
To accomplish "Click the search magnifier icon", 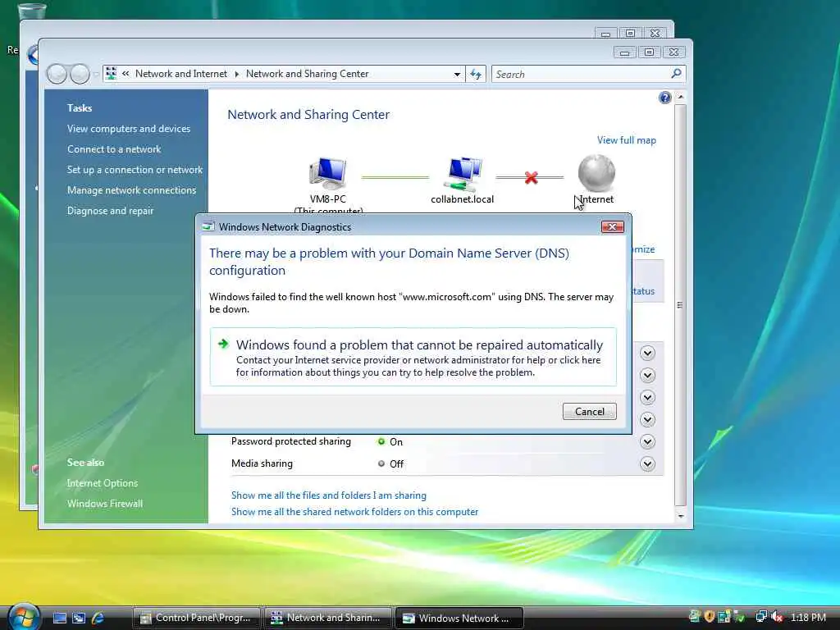I will point(676,73).
